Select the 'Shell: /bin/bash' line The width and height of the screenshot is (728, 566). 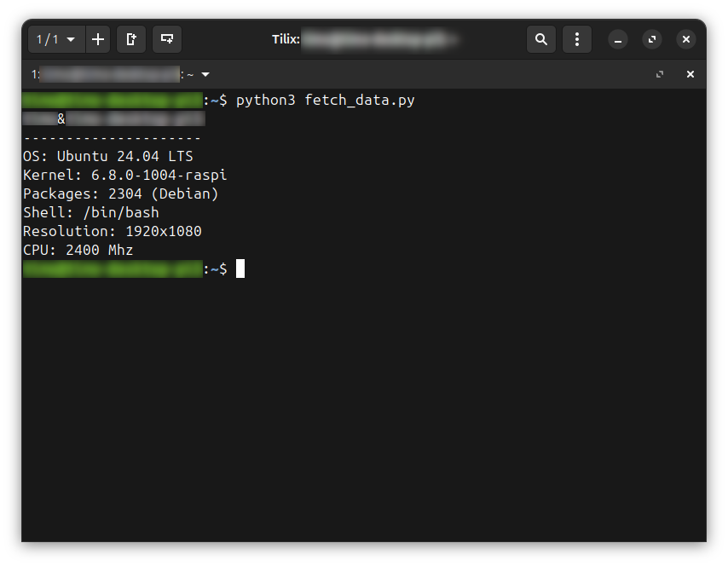pos(91,212)
